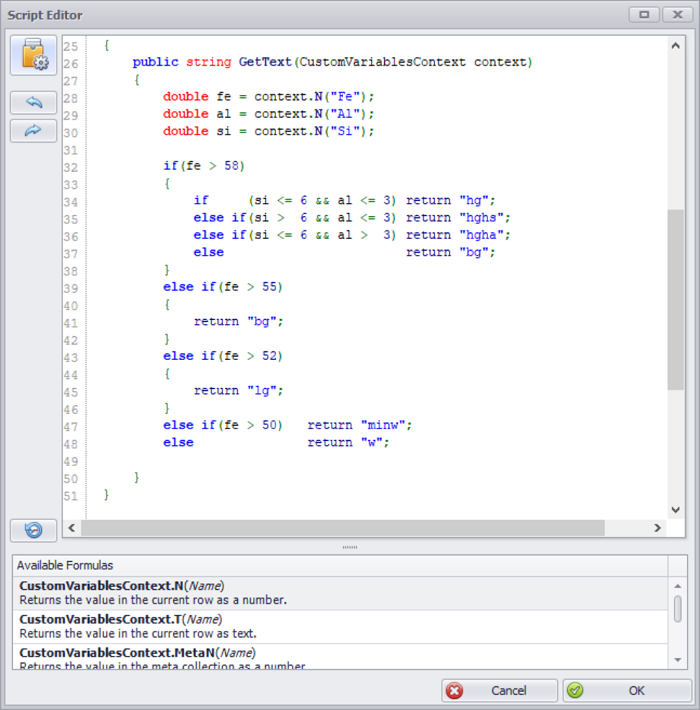
Task: Click the redo arrow button
Action: pyautogui.click(x=34, y=131)
